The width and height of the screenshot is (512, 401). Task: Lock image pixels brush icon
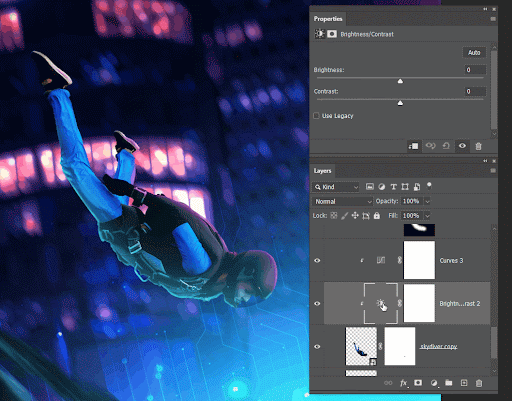point(344,216)
